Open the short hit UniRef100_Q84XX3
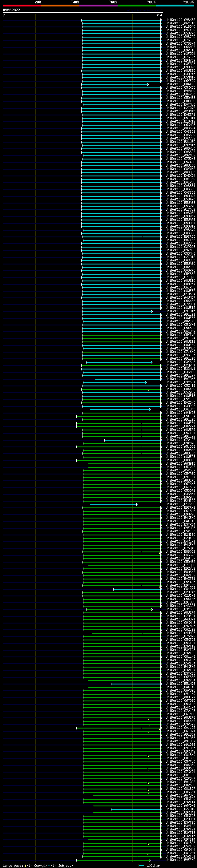This screenshot has width=197, height=868. coord(180,84)
